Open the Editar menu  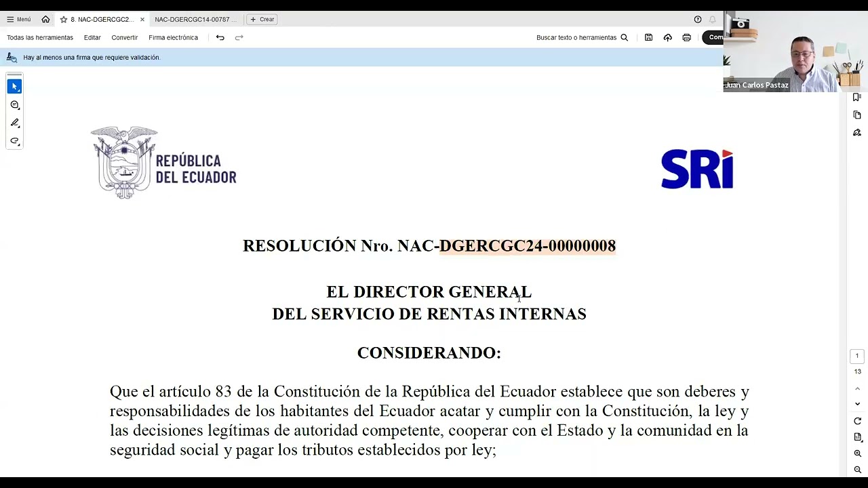92,38
